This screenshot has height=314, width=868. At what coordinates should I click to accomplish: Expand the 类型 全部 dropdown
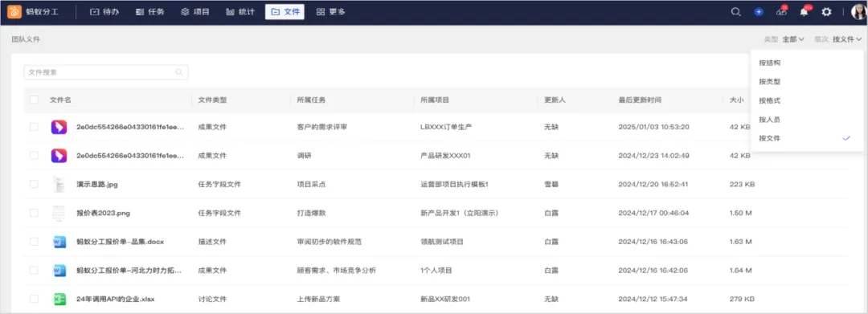pos(792,39)
